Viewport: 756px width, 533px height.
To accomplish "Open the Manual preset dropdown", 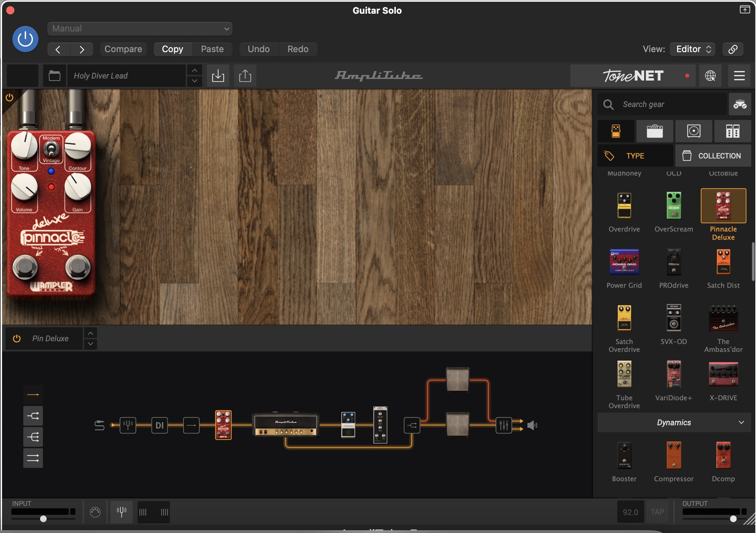I will 140,29.
